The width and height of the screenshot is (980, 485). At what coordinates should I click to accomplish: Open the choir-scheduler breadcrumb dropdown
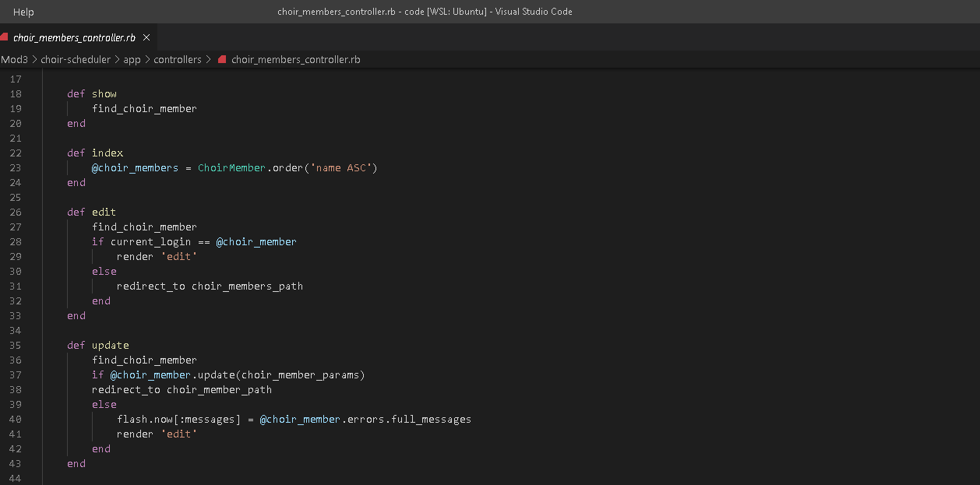pyautogui.click(x=76, y=59)
